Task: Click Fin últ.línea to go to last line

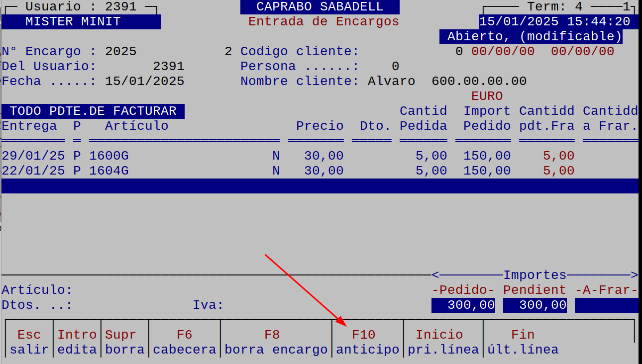Action: pos(523,342)
